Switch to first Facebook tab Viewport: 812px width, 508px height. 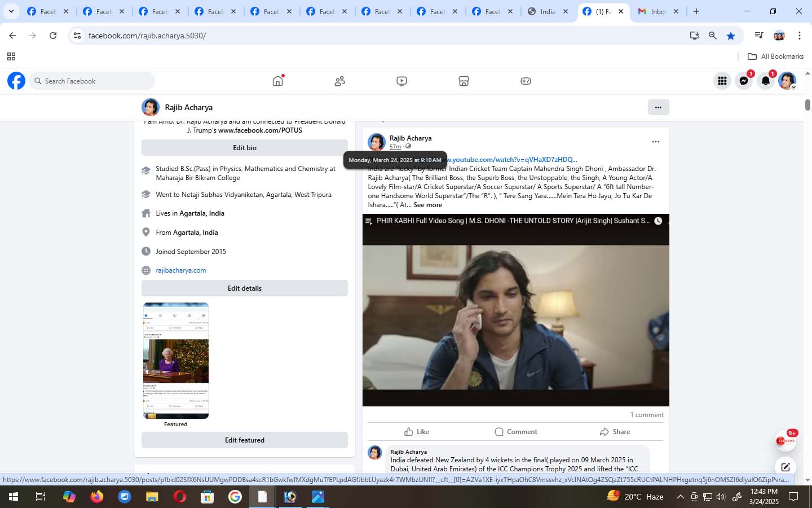coord(47,11)
